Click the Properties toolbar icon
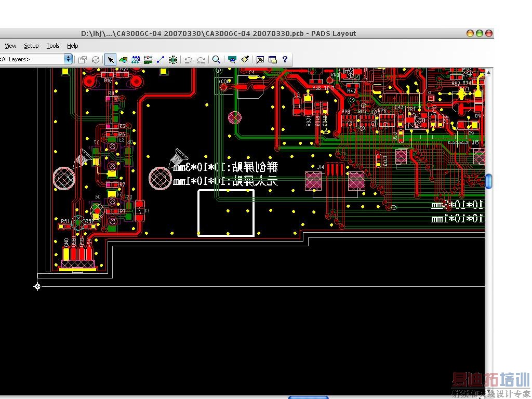The height and width of the screenshot is (399, 532). [x=82, y=60]
